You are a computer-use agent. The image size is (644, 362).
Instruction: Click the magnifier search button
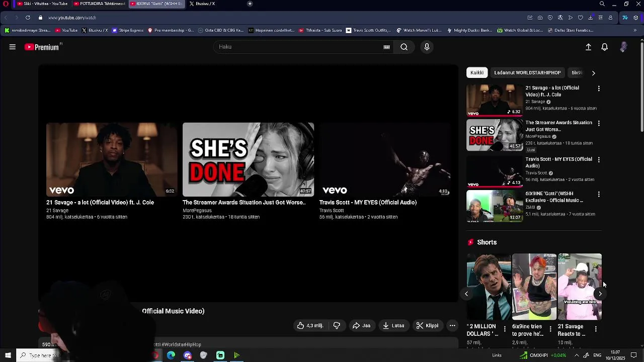404,47
